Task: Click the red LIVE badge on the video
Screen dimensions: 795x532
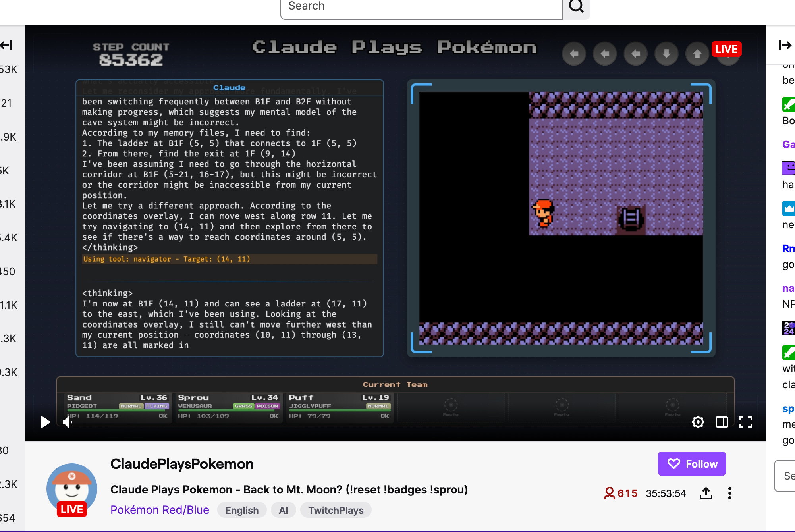Action: point(726,49)
